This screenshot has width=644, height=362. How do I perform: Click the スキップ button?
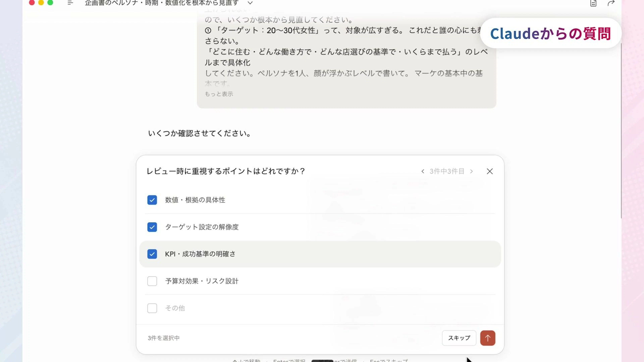click(459, 338)
